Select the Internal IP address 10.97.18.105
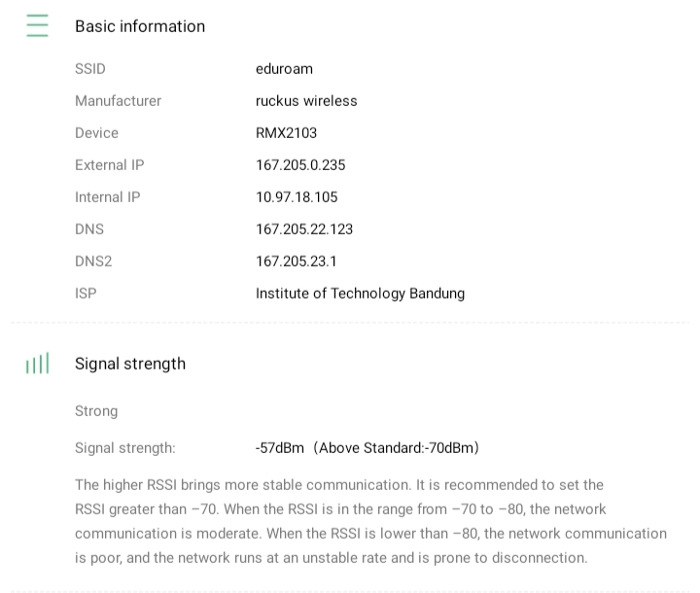 pos(297,197)
